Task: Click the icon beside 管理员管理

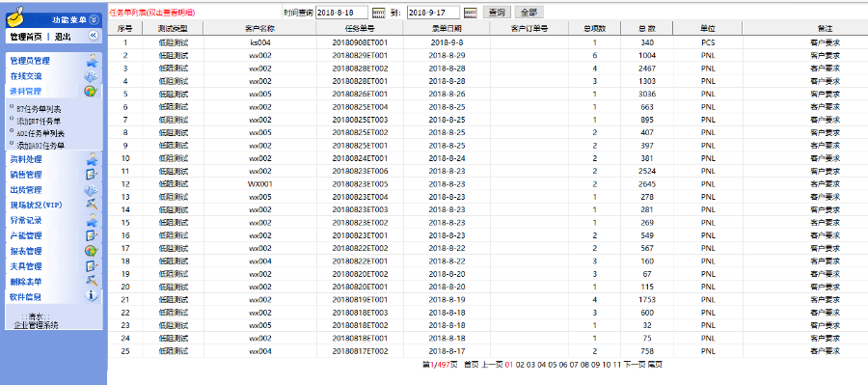Action: point(92,61)
